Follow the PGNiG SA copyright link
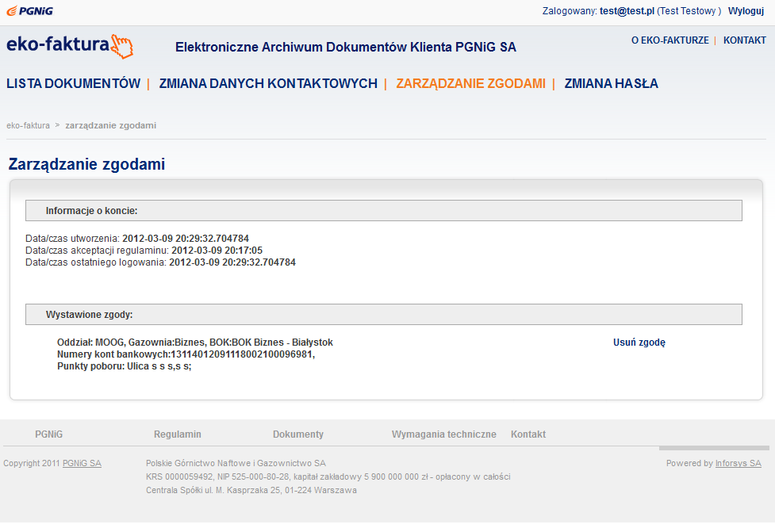 pyautogui.click(x=82, y=463)
